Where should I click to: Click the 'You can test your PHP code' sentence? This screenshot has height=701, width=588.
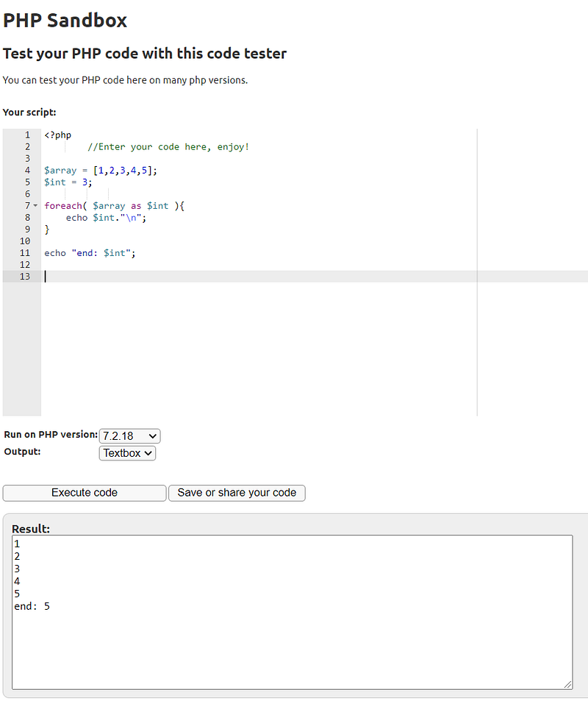point(125,80)
